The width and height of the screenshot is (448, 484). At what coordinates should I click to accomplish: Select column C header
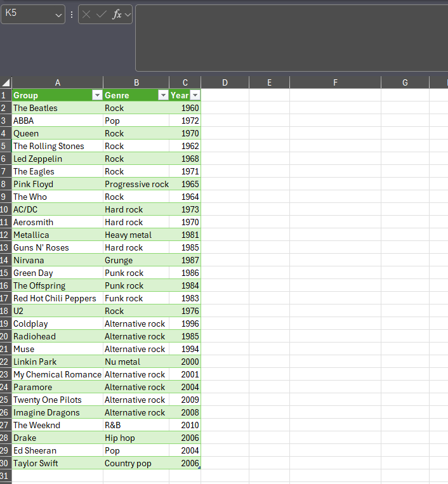point(185,82)
